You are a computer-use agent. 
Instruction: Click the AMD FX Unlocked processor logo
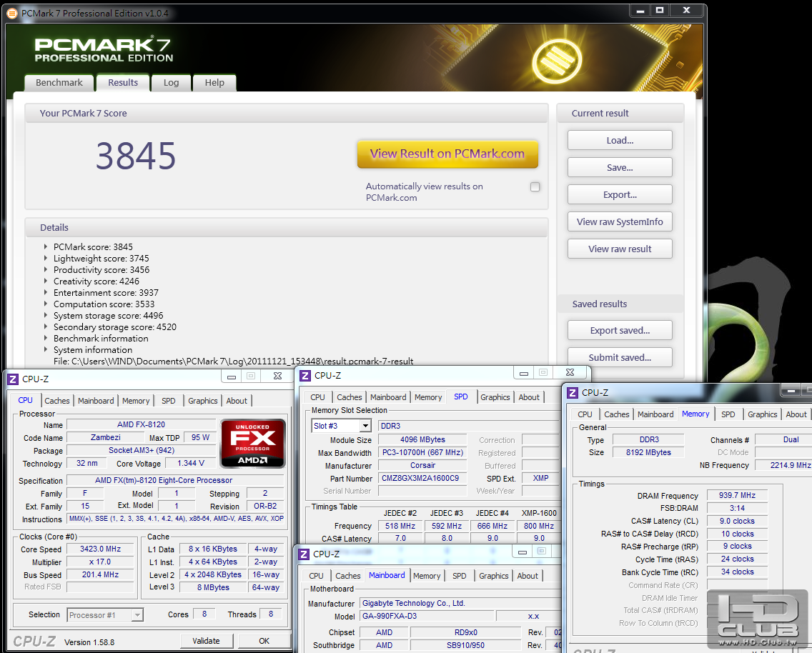253,444
